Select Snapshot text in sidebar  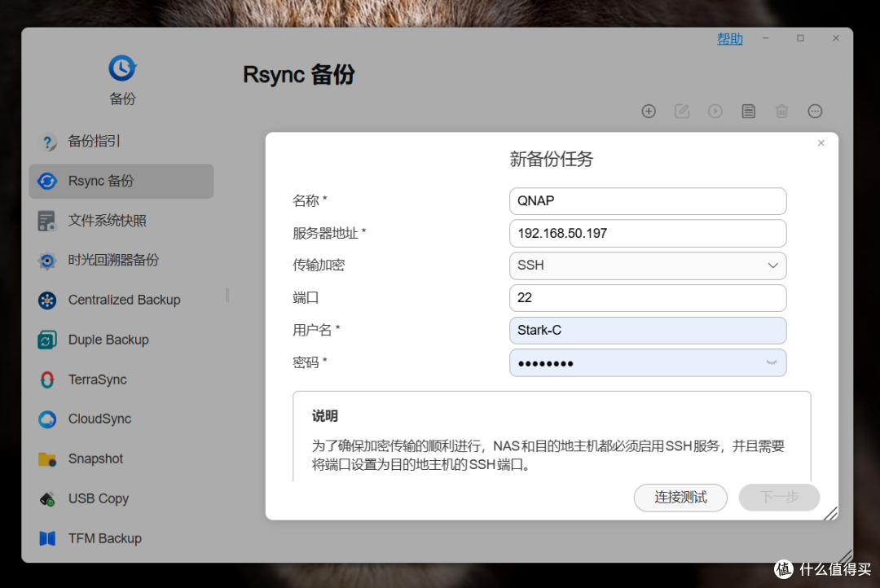pos(95,459)
